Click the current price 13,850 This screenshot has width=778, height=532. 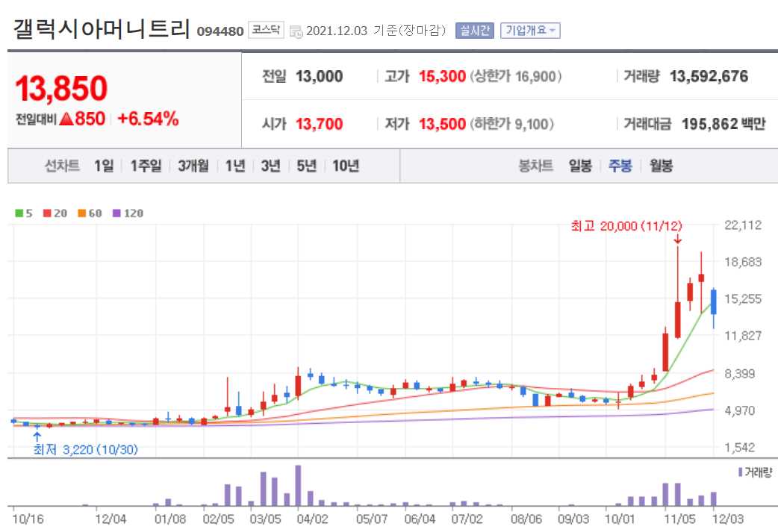click(61, 89)
